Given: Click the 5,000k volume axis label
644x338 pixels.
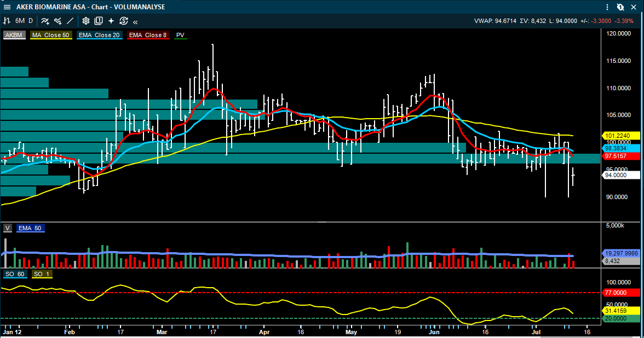Looking at the screenshot, I should click(616, 225).
